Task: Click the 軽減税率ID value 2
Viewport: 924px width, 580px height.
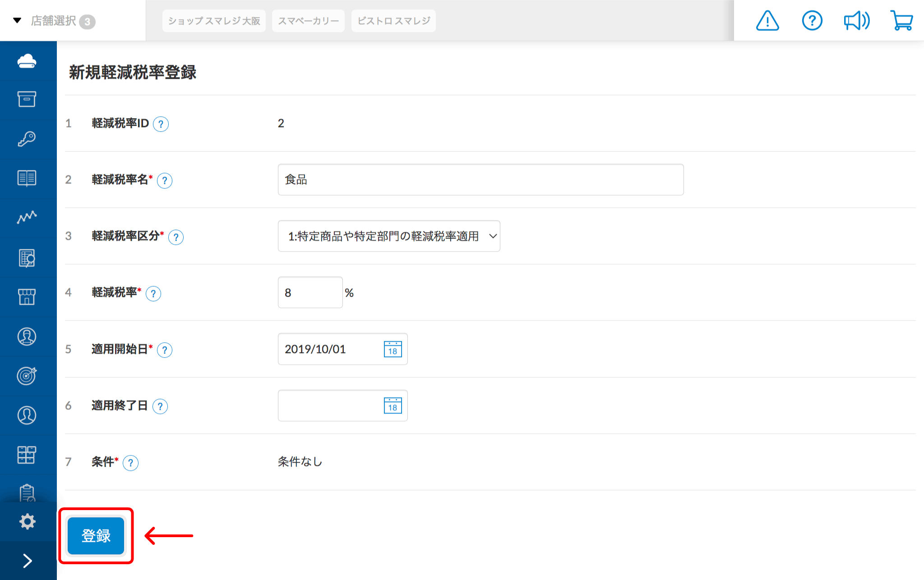Action: 281,123
